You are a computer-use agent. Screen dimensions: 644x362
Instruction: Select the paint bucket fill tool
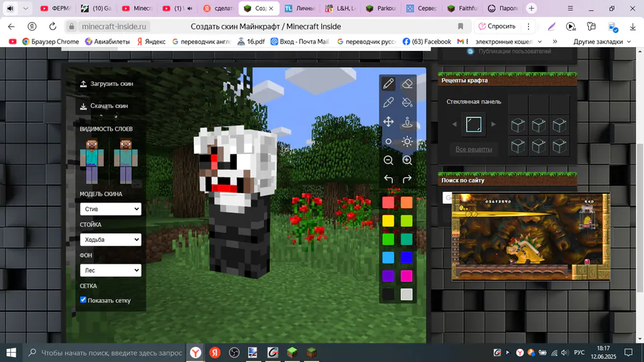(407, 102)
